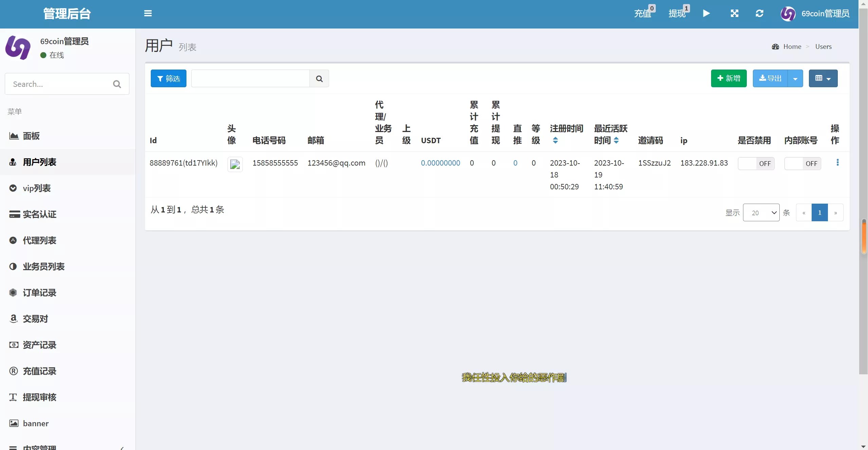The image size is (868, 450).
Task: Click the table quick search input field
Action: (250, 79)
